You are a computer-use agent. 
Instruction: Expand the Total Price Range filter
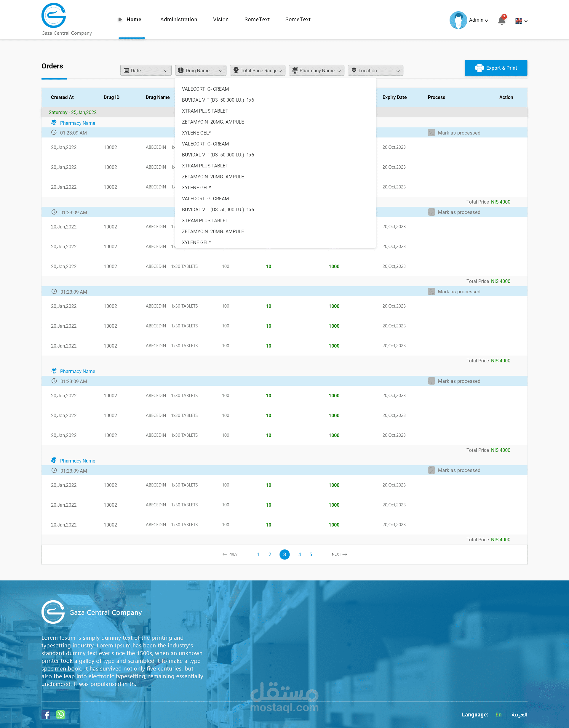pyautogui.click(x=257, y=70)
